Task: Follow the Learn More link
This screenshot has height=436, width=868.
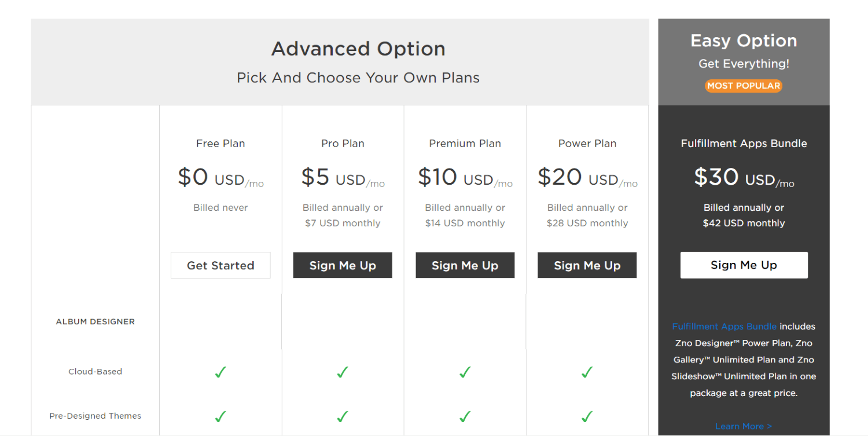Action: (744, 427)
